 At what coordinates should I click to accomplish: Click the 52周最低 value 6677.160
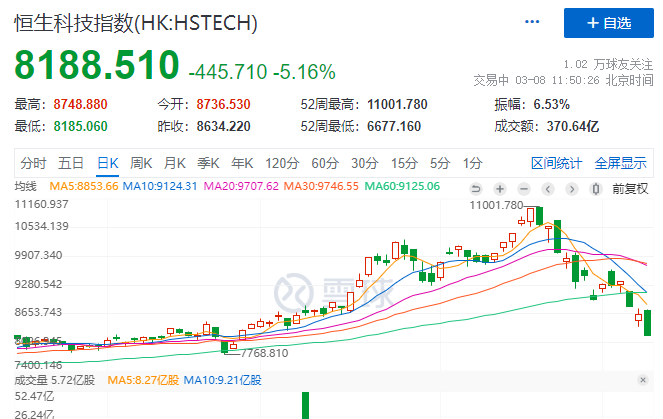[394, 126]
